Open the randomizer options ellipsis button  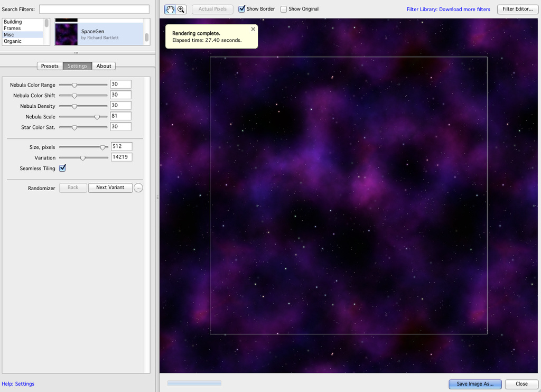pyautogui.click(x=138, y=188)
